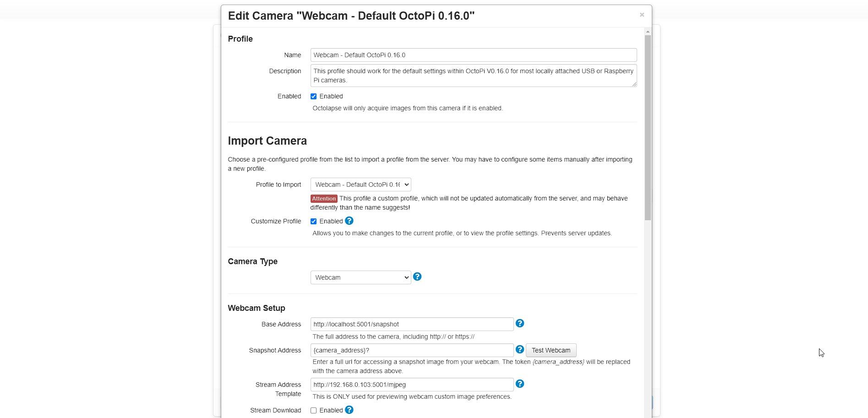Click the dialog's vertical scrollbar thumb
This screenshot has width=868, height=418.
pos(647,128)
